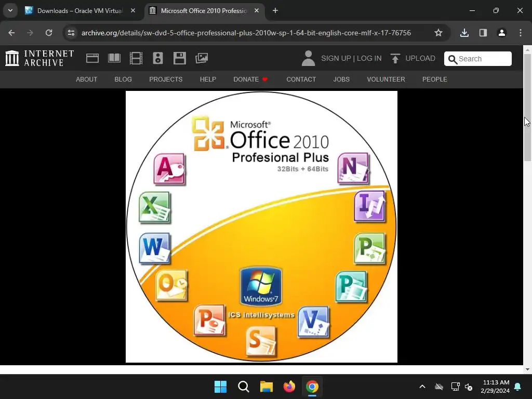
Task: Click the page vertical scrollbar thumb
Action: [x=528, y=107]
